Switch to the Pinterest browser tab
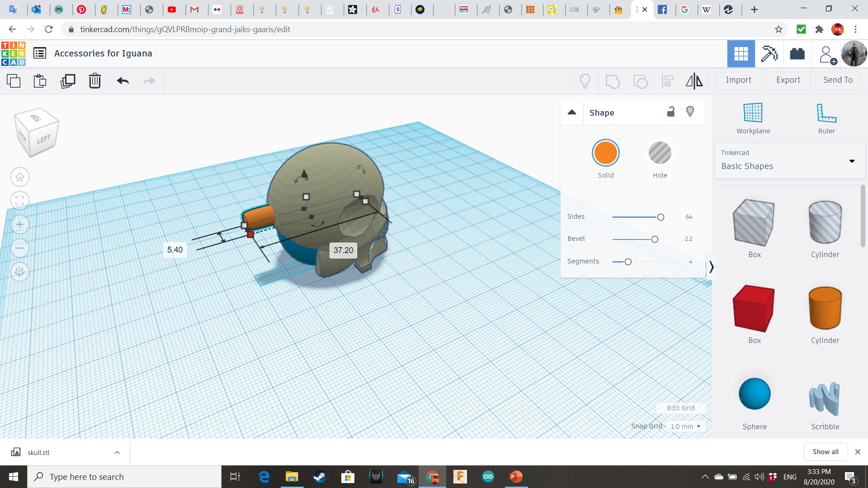The width and height of the screenshot is (868, 488). [x=81, y=9]
